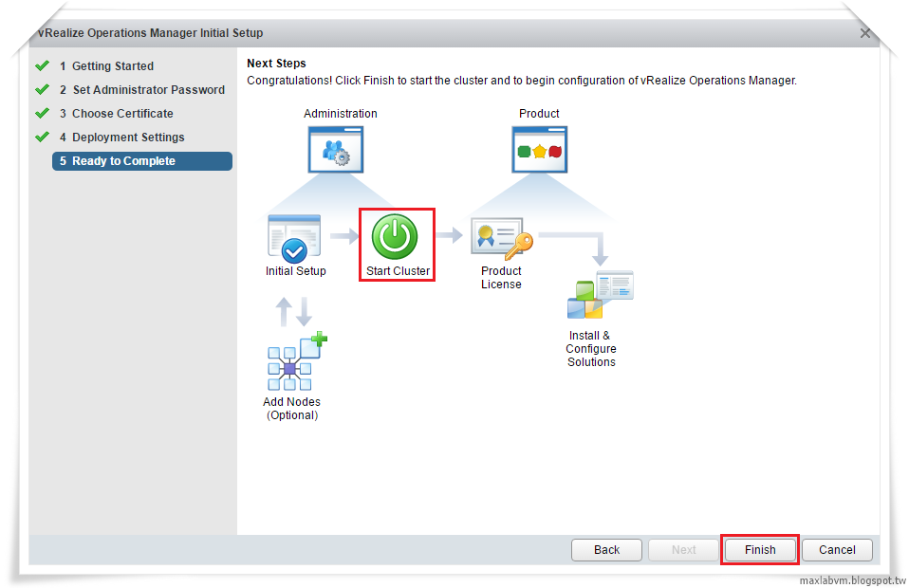Click the Congratulations instruction sentence
The width and height of the screenshot is (909, 588).
[x=522, y=81]
